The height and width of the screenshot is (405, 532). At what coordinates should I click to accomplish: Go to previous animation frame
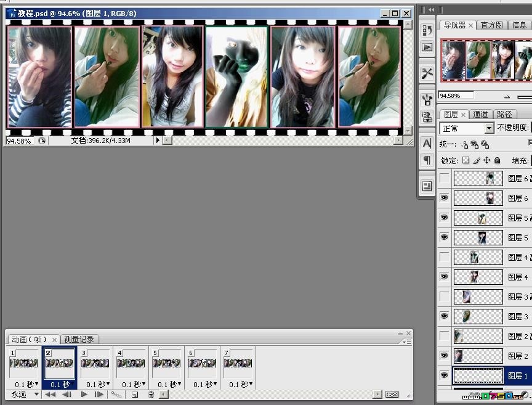tap(67, 394)
